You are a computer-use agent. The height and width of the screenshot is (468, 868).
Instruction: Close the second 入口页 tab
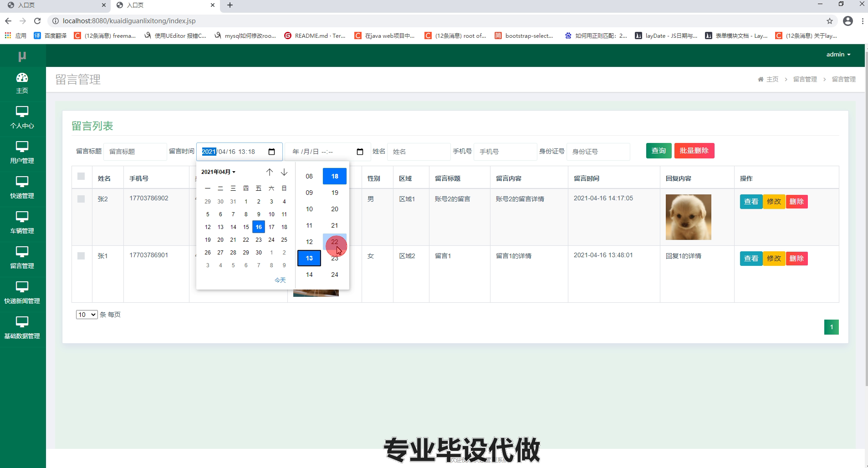(213, 5)
